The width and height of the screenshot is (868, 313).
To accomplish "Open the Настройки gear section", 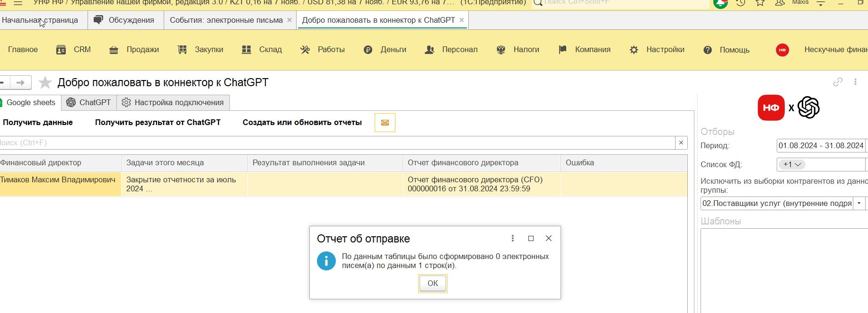I will click(657, 50).
